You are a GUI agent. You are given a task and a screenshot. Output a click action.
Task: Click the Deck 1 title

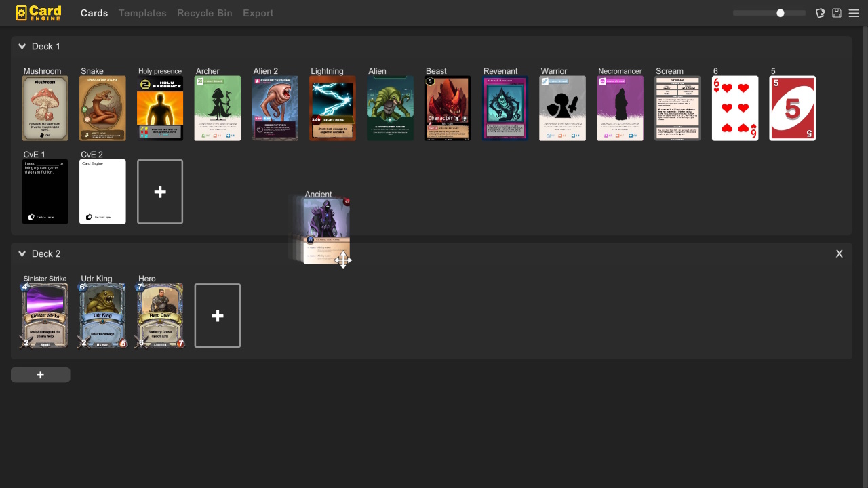coord(46,47)
